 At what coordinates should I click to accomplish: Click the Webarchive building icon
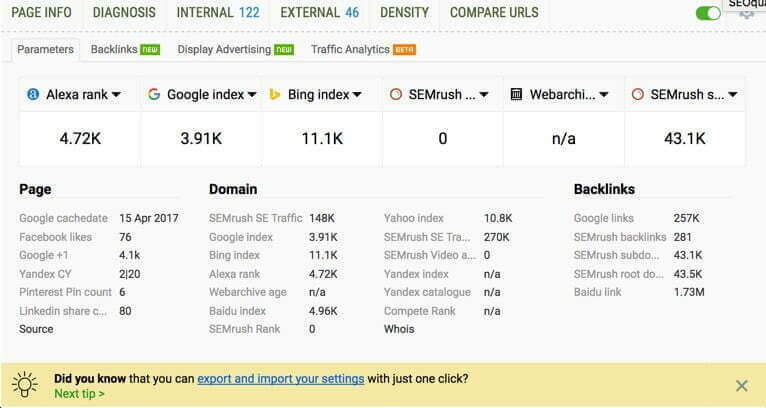[x=516, y=94]
